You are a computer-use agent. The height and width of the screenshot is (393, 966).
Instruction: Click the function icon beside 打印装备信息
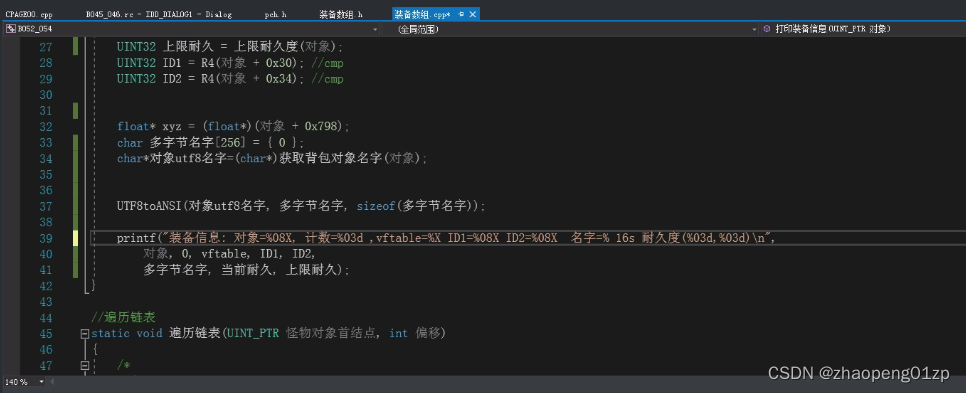click(767, 29)
